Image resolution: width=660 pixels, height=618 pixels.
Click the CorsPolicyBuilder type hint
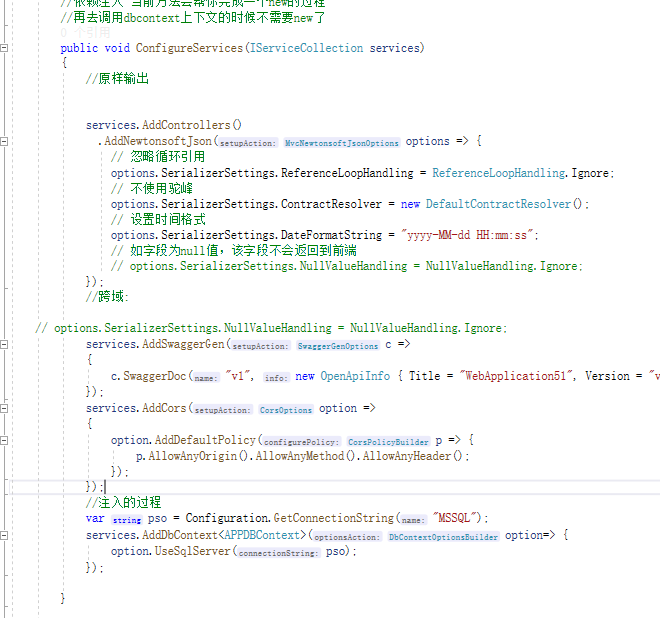click(388, 442)
